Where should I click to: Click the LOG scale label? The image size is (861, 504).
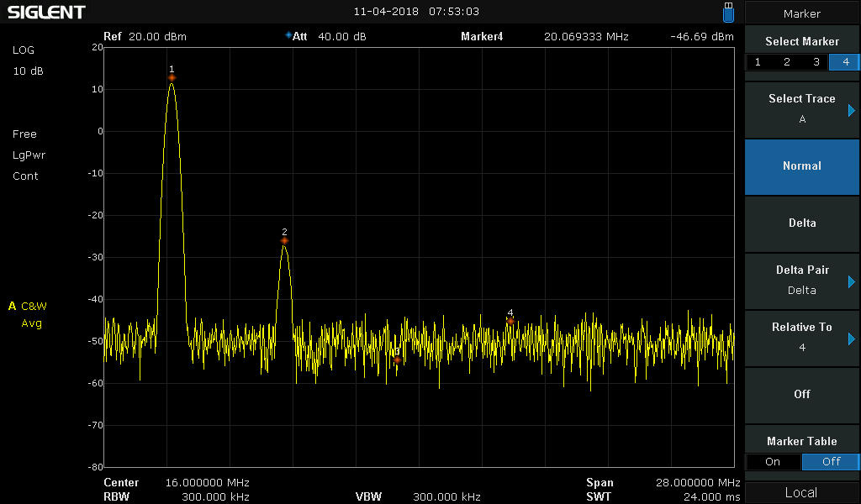(23, 50)
